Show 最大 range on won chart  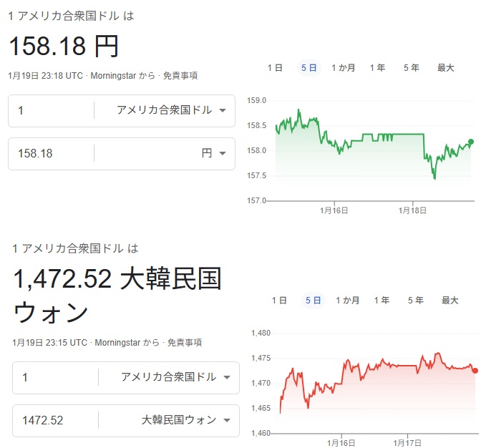[x=449, y=300]
